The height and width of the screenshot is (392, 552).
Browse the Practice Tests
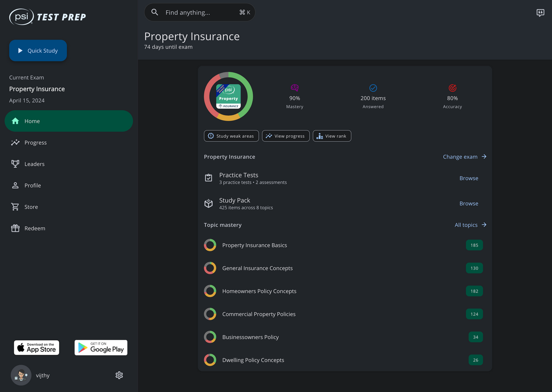click(469, 178)
